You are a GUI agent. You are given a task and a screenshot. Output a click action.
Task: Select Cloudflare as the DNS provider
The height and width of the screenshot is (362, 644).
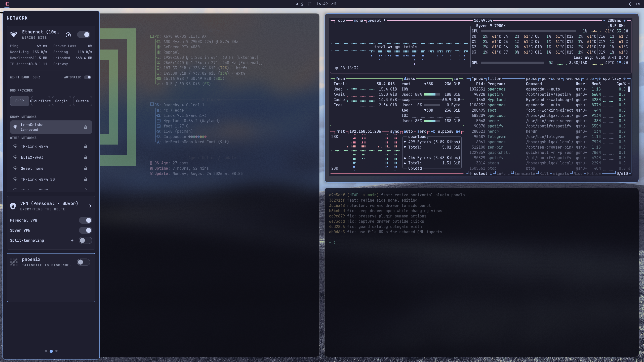coord(40,101)
